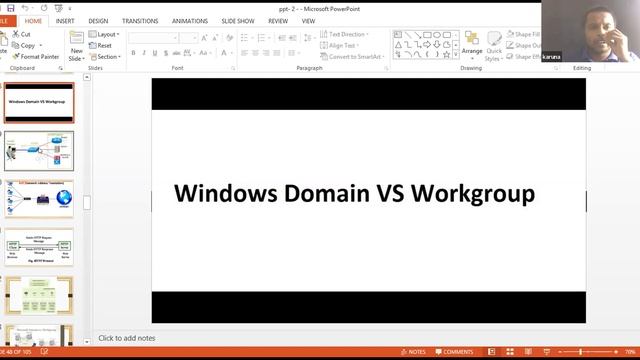Apply Italic formatting
The height and width of the screenshot is (360, 640).
pyautogui.click(x=144, y=53)
